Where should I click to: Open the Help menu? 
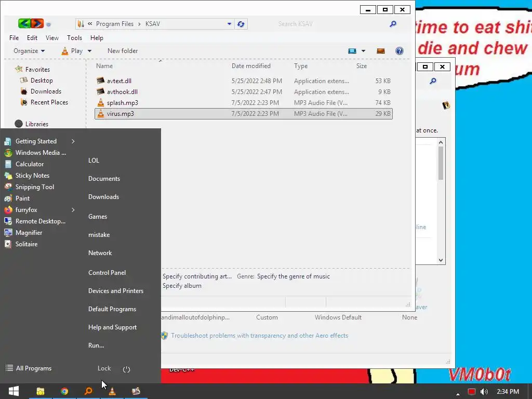click(x=97, y=37)
